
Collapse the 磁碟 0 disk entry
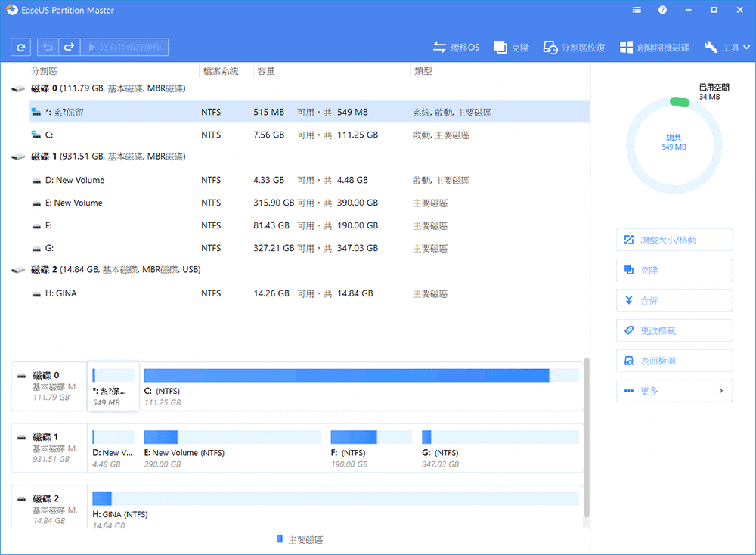pos(17,88)
